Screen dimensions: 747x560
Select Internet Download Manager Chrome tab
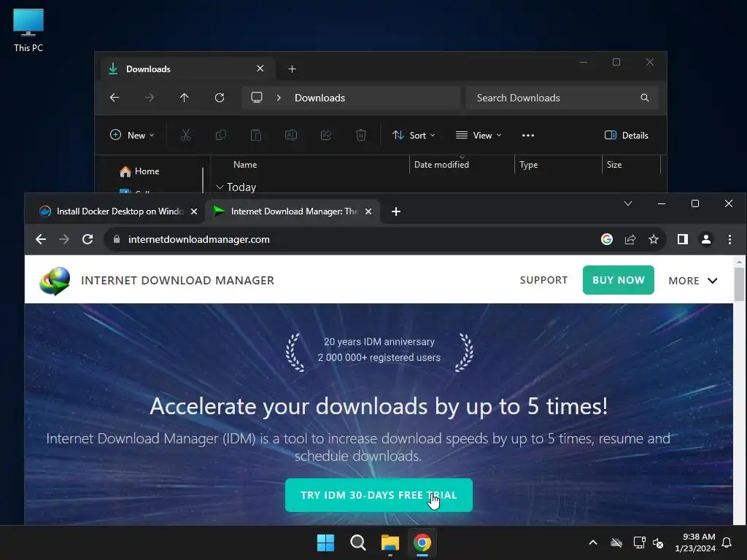click(x=293, y=211)
